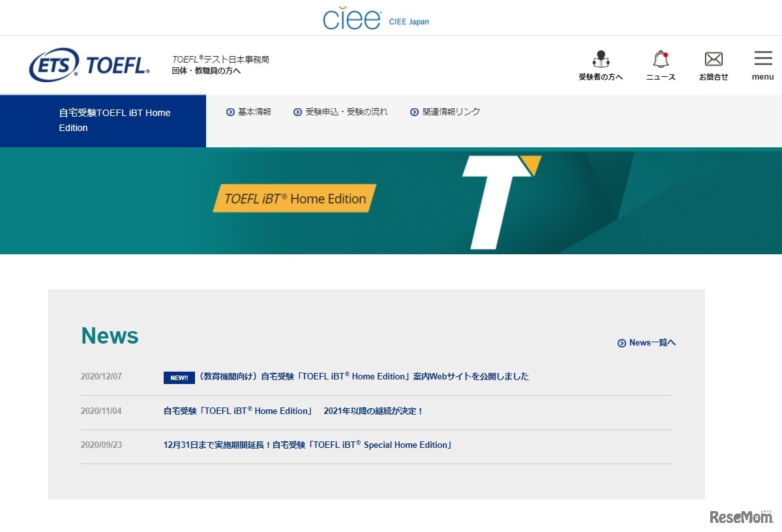The height and width of the screenshot is (532, 782).
Task: Open the 受験者の方へ test-taker icon
Action: (x=601, y=59)
